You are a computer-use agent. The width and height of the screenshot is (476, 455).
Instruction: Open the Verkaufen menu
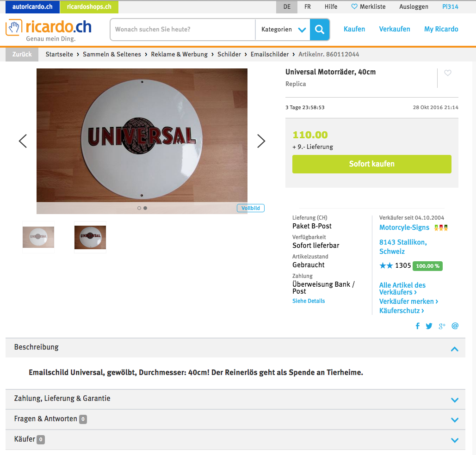click(x=394, y=29)
